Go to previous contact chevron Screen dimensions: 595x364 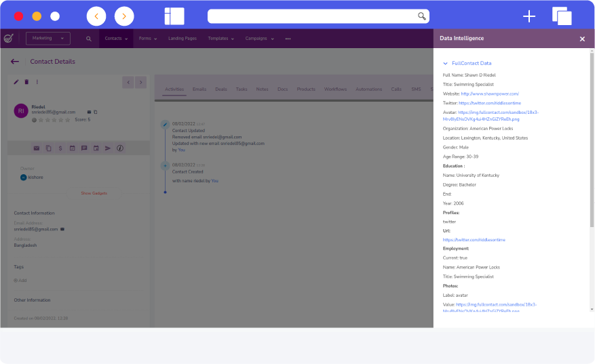coord(128,82)
